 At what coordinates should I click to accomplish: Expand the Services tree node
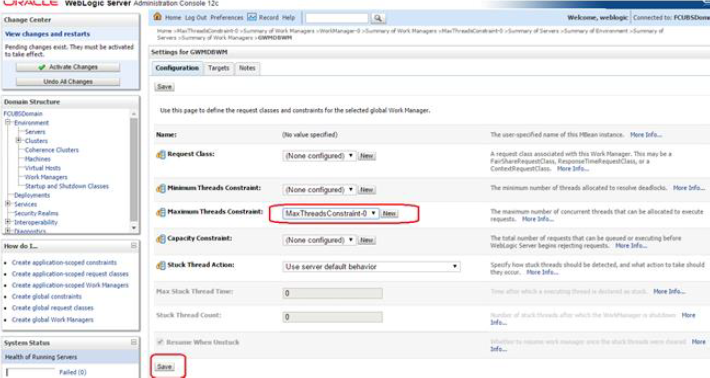click(x=8, y=204)
